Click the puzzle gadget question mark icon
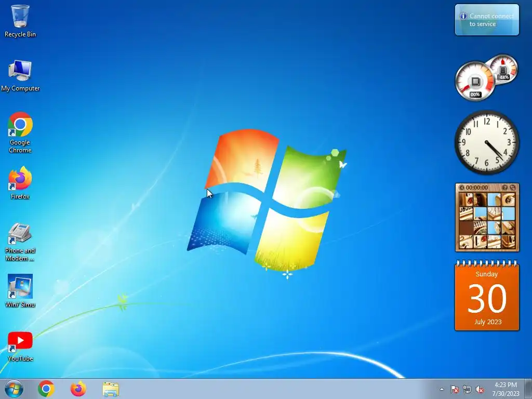Viewport: 532px width, 399px height. (x=505, y=187)
